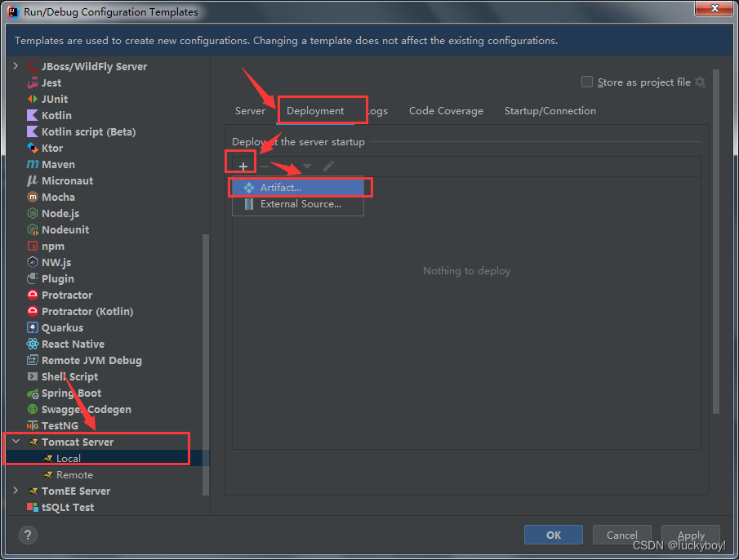Open the Startup/Connection tab
Screen dimensions: 739x560
(550, 111)
